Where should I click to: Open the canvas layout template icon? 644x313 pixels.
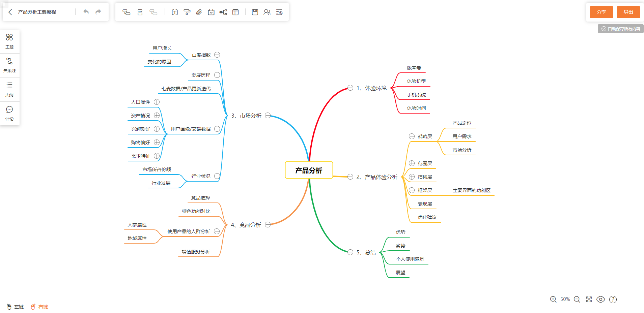pyautogui.click(x=235, y=12)
